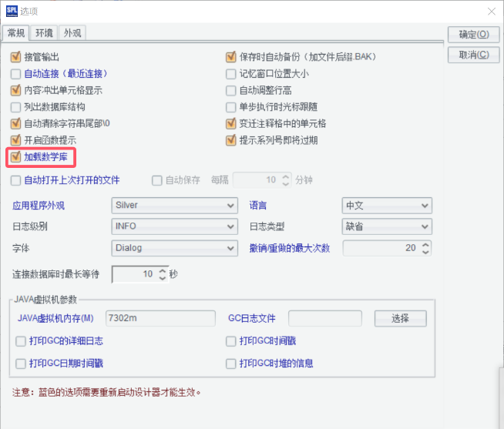Enable 单步执行时光标跟随 checkbox
The width and height of the screenshot is (504, 429).
[x=230, y=107]
